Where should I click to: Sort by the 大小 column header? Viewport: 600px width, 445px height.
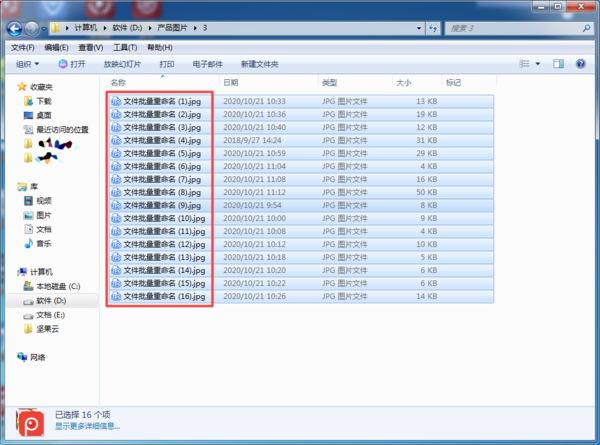click(404, 83)
